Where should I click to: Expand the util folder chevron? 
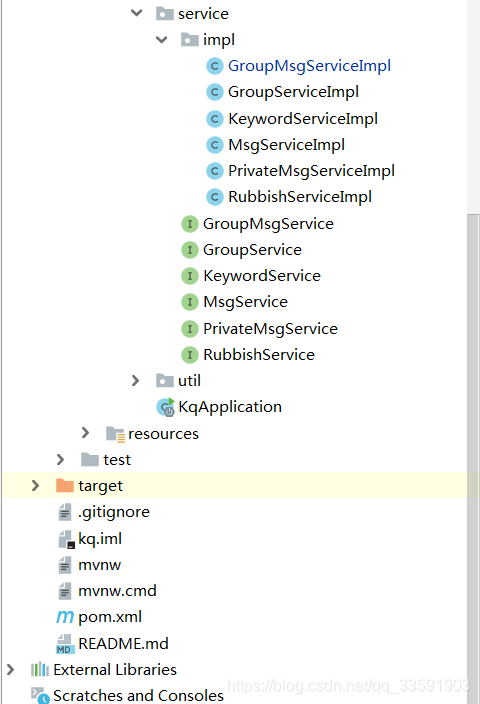[135, 381]
